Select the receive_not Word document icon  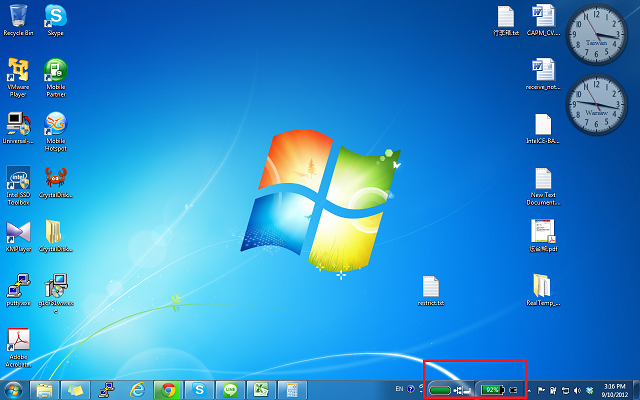point(543,74)
